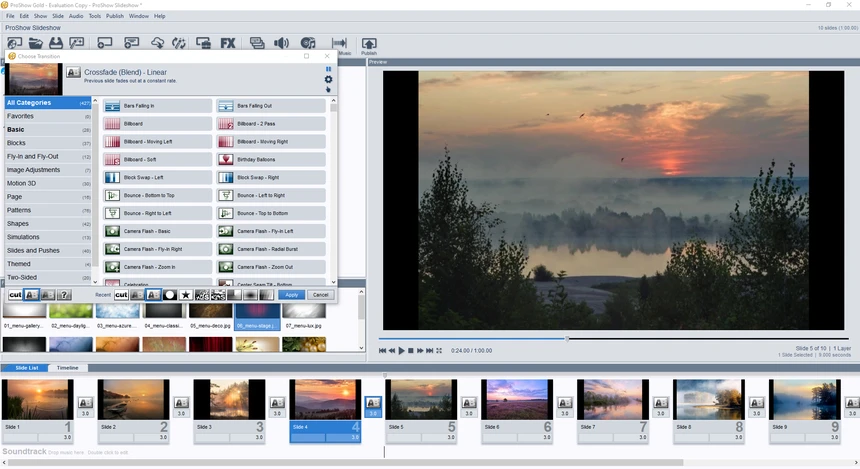
Task: Click the preview playback position slider handle
Action: click(567, 338)
